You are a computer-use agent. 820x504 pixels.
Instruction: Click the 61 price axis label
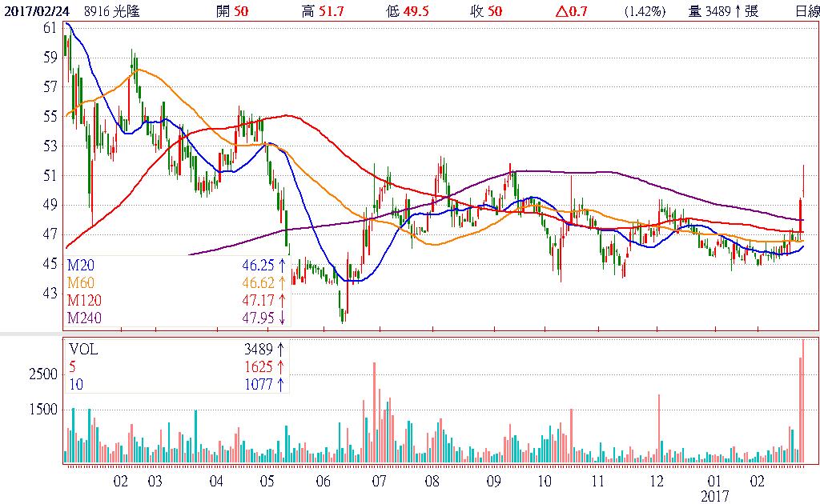pos(50,28)
